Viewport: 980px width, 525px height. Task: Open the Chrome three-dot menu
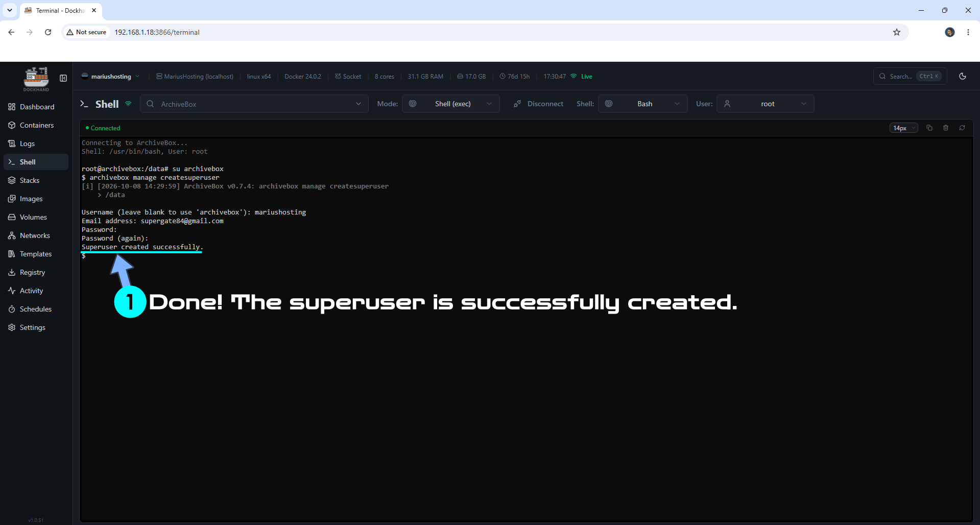[968, 32]
